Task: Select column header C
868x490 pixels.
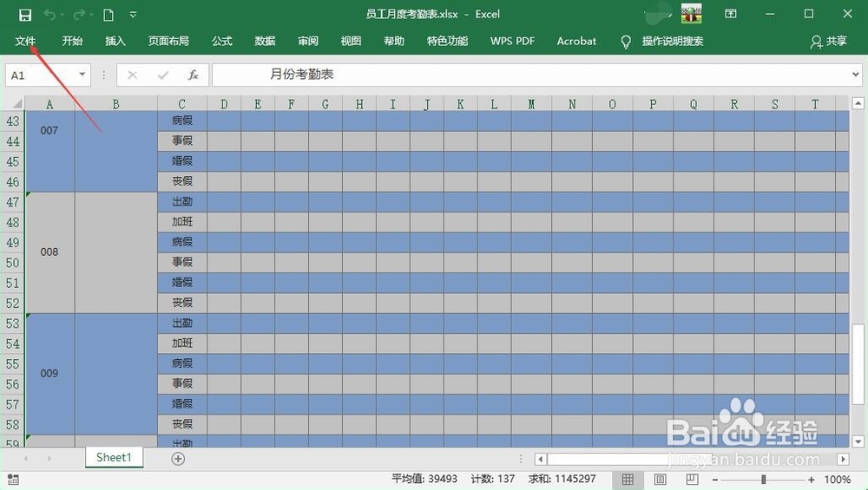Action: coord(182,104)
